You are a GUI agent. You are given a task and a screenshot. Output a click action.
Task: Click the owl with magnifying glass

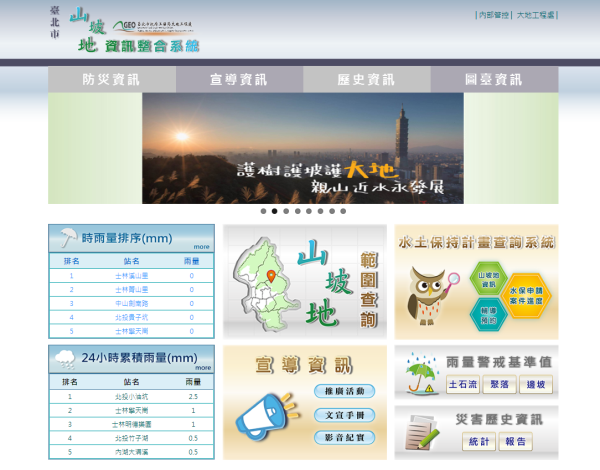point(432,295)
